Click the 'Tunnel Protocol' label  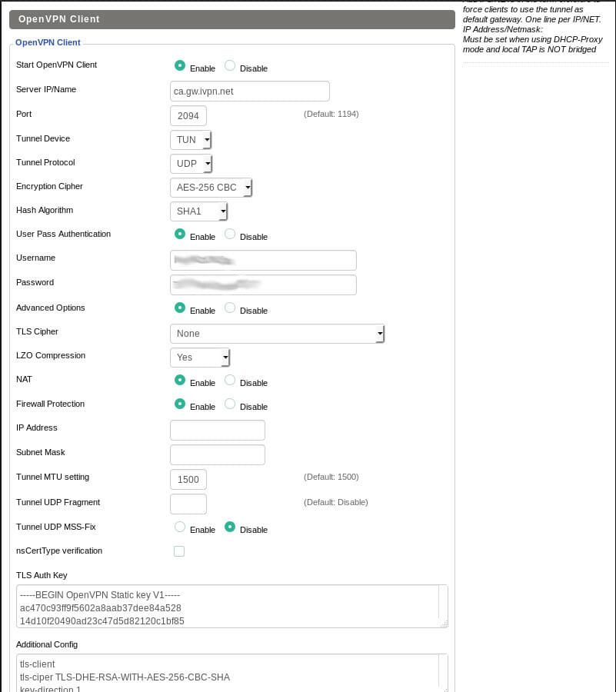45,162
